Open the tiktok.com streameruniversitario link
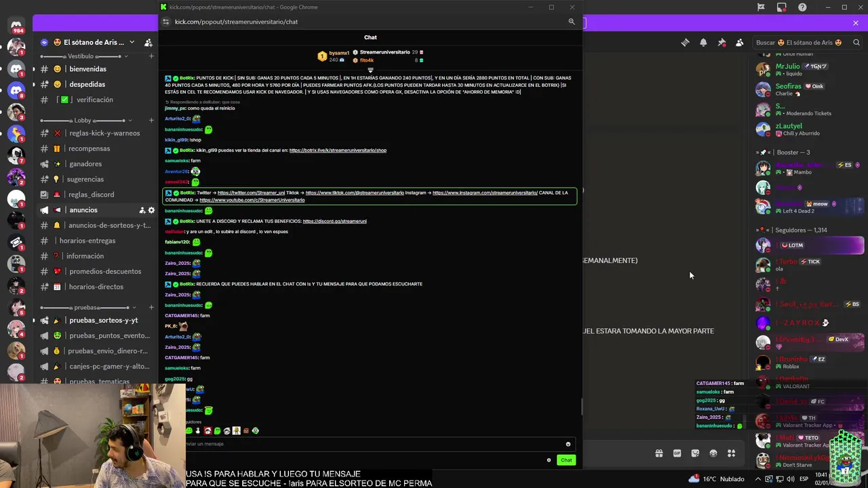Image resolution: width=868 pixels, height=488 pixels. (355, 192)
